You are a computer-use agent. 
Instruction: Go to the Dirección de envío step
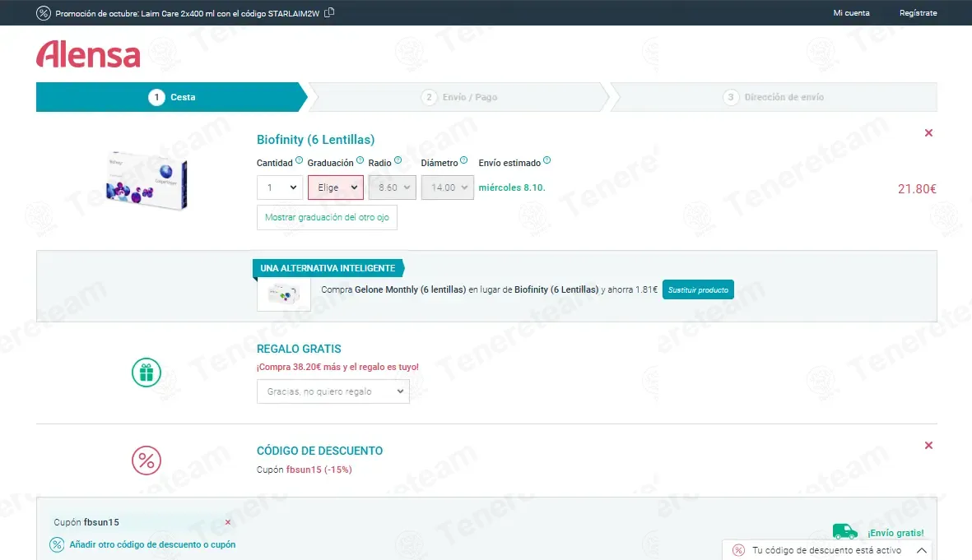point(774,97)
